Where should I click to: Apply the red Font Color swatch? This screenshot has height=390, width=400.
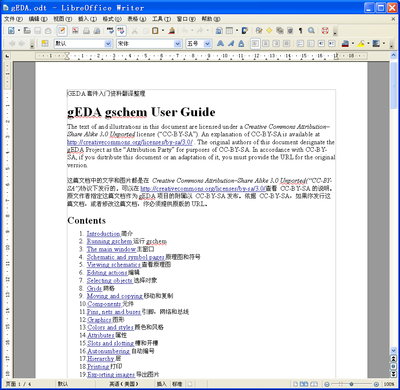346,43
